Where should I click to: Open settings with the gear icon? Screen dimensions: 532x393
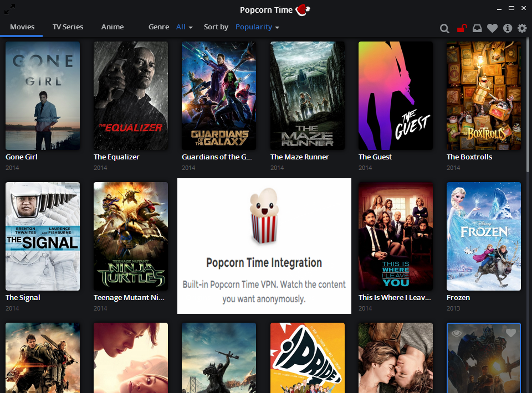click(522, 28)
